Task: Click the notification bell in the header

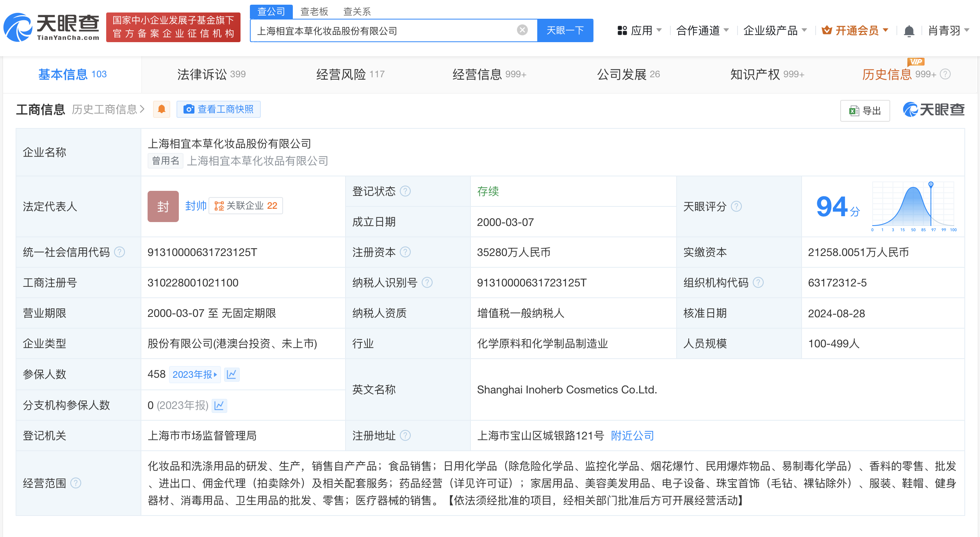Action: tap(909, 30)
